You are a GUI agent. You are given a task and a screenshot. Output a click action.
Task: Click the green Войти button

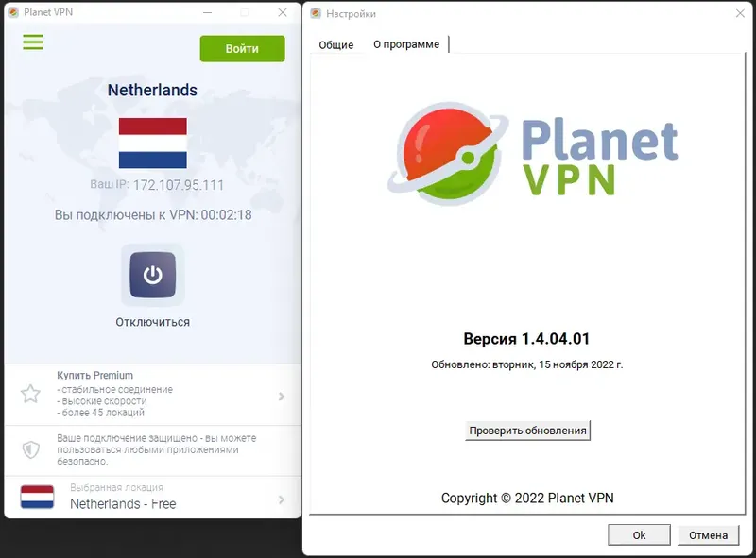coord(243,49)
